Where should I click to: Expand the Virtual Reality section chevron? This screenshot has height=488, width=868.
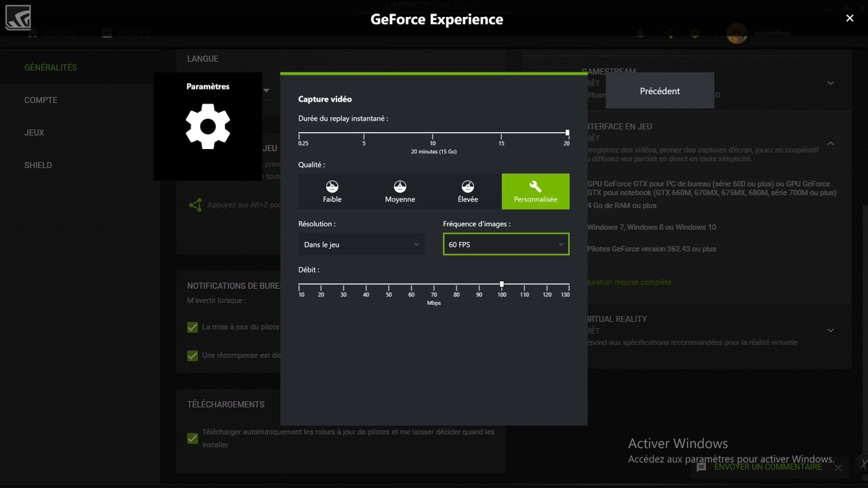click(831, 330)
